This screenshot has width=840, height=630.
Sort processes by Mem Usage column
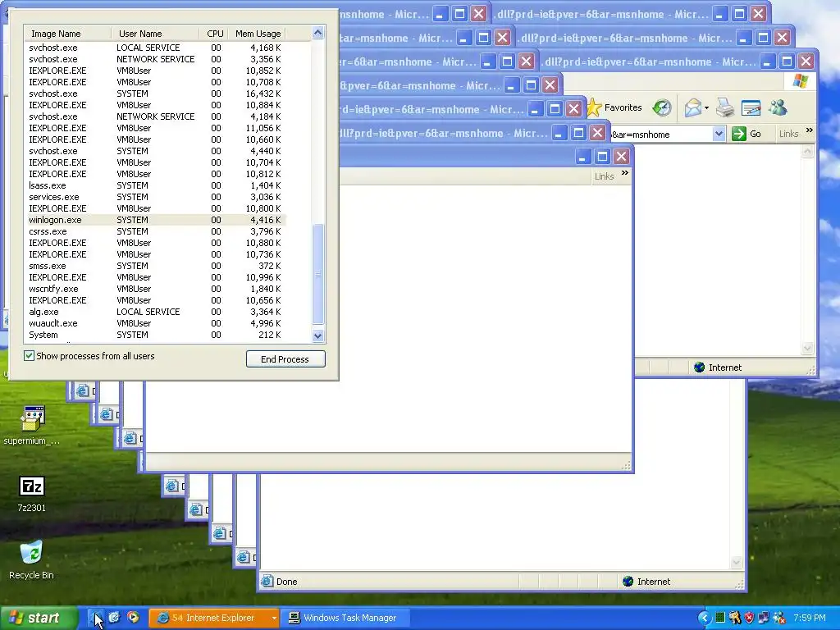[257, 34]
